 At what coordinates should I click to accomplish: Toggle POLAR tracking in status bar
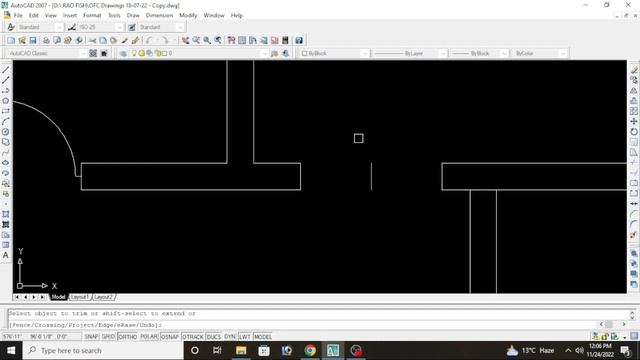pyautogui.click(x=149, y=337)
